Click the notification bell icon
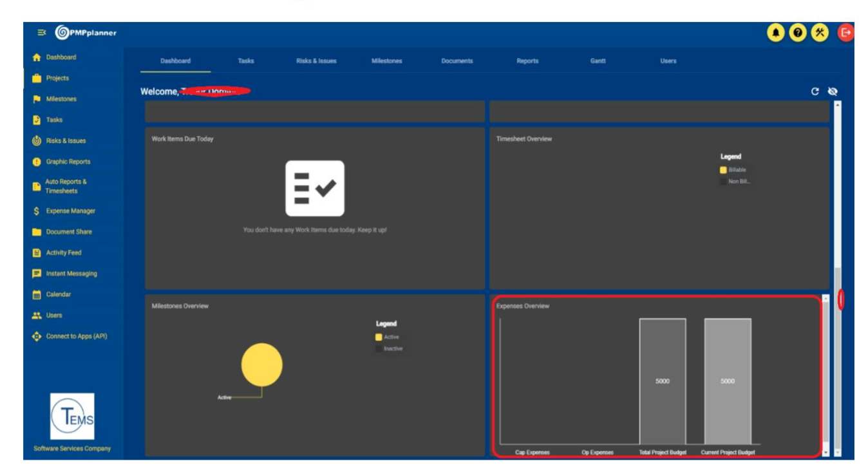The height and width of the screenshot is (470, 868). pyautogui.click(x=776, y=32)
